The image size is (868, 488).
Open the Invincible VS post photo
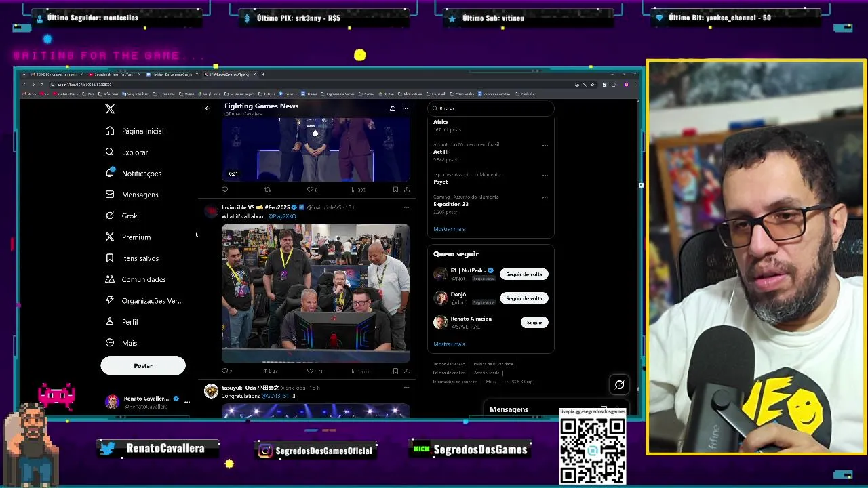point(315,293)
